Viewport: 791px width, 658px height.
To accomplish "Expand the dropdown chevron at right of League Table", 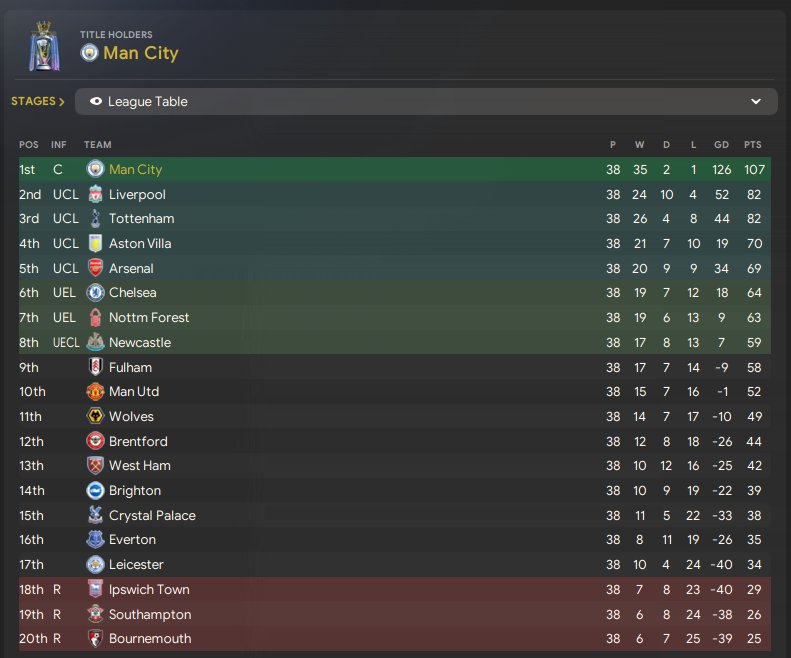I will coord(756,101).
